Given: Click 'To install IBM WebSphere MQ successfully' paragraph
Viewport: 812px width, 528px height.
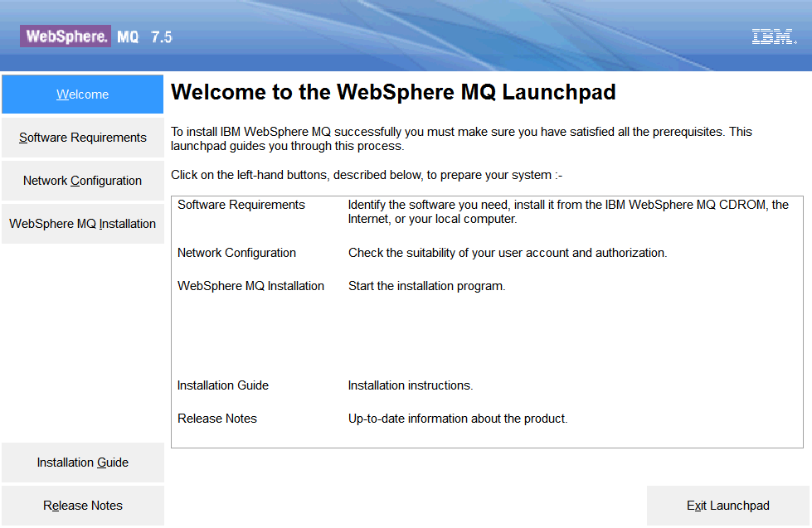Looking at the screenshot, I should (461, 138).
